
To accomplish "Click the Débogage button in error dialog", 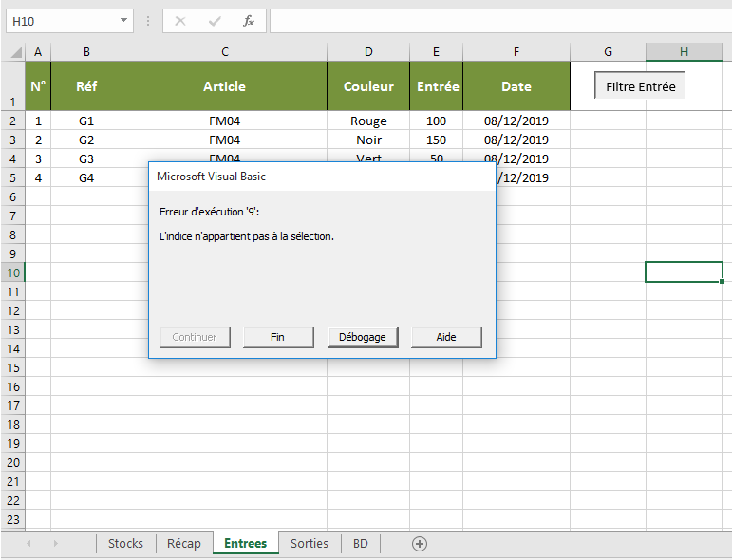I will point(363,337).
